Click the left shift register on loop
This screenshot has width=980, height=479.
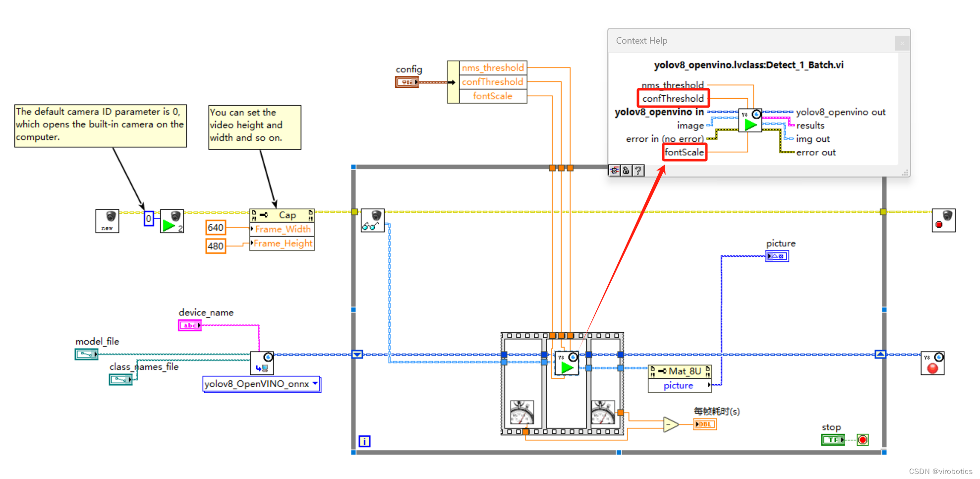357,355
